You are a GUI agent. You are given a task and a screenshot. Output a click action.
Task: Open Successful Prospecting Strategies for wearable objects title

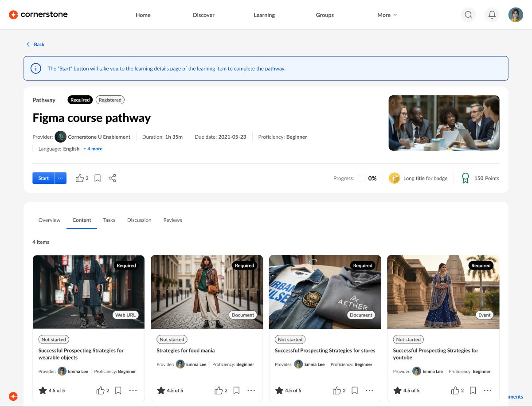pos(81,354)
